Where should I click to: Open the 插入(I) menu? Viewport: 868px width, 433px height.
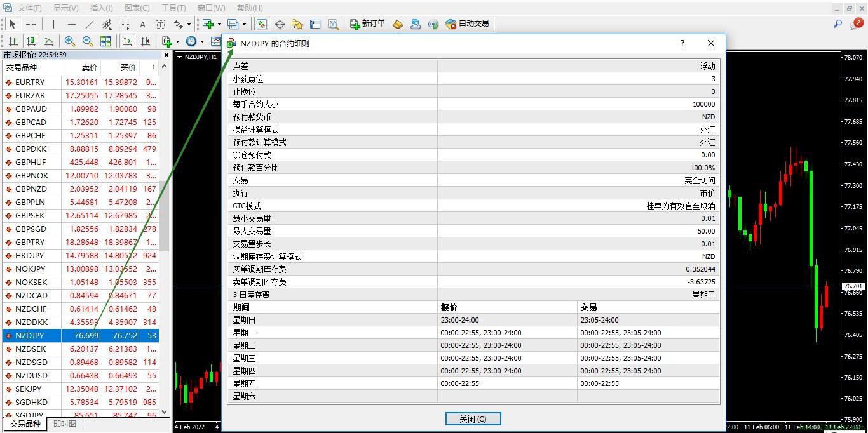pyautogui.click(x=101, y=8)
